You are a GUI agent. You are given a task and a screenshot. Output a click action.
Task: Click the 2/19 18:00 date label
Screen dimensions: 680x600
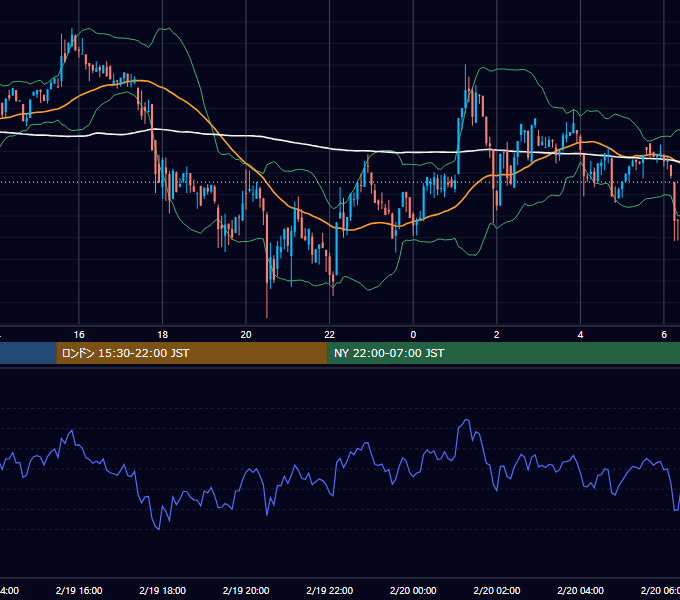coord(163,590)
